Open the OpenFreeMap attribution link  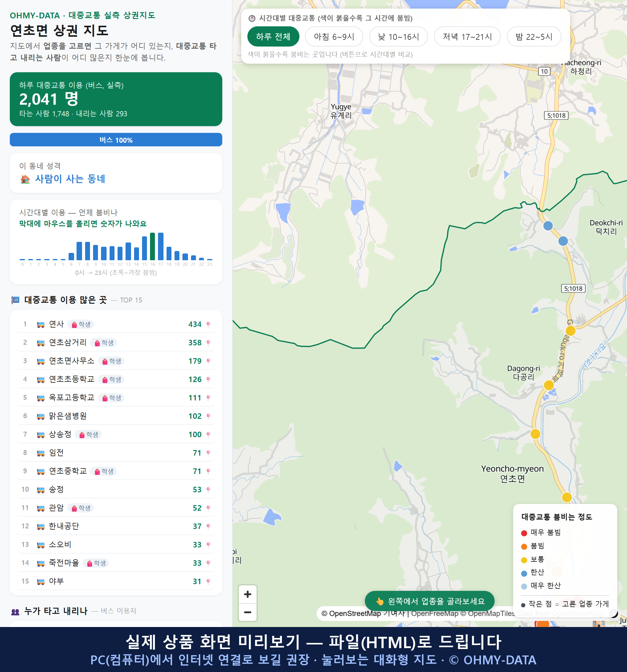(x=435, y=614)
